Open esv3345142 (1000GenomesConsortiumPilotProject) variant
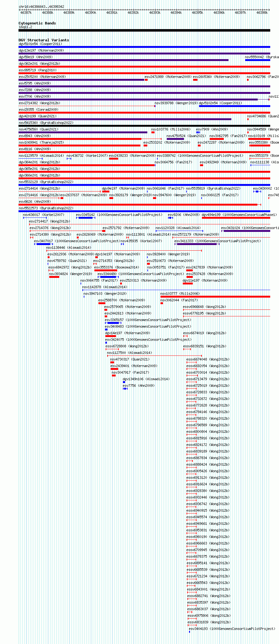Image resolution: width=279 pixels, height=644 pixels. [86, 218]
